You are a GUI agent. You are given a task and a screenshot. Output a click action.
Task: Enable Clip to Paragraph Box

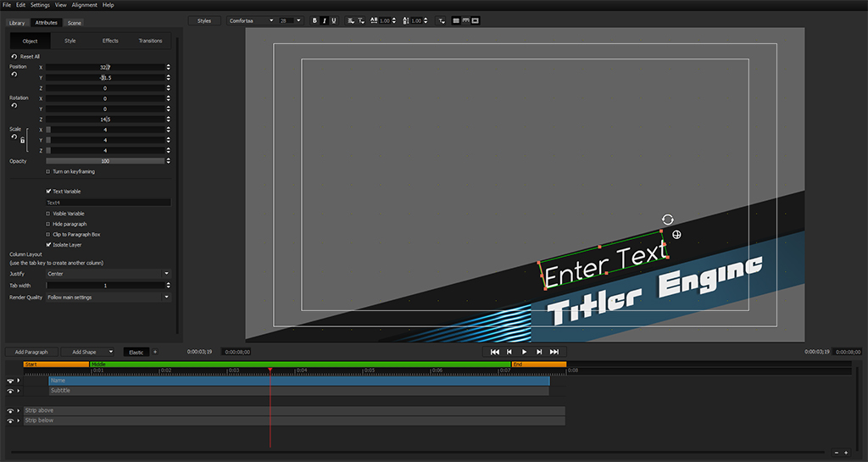point(48,235)
